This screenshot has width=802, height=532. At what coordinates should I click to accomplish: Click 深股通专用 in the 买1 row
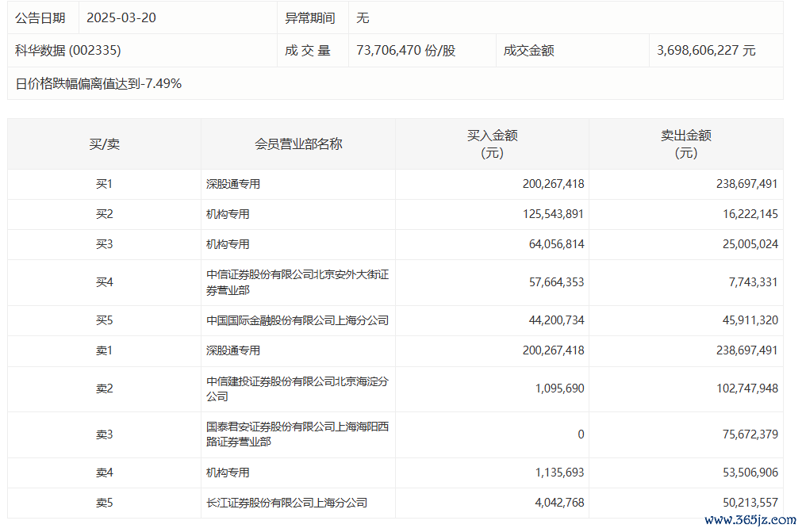[x=233, y=184]
